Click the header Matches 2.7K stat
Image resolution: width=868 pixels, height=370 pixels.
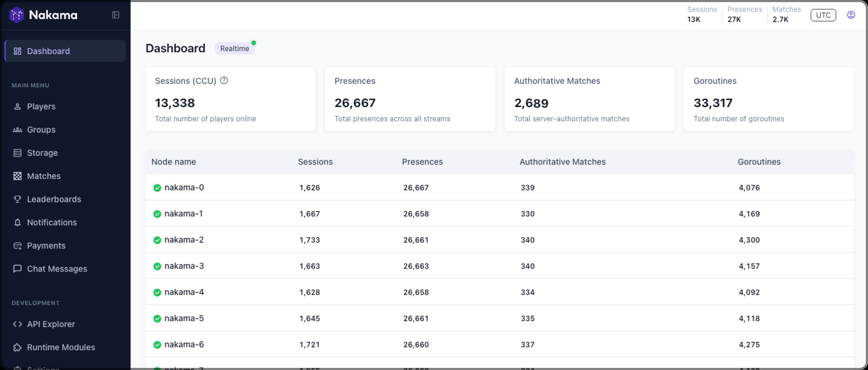pyautogui.click(x=786, y=14)
